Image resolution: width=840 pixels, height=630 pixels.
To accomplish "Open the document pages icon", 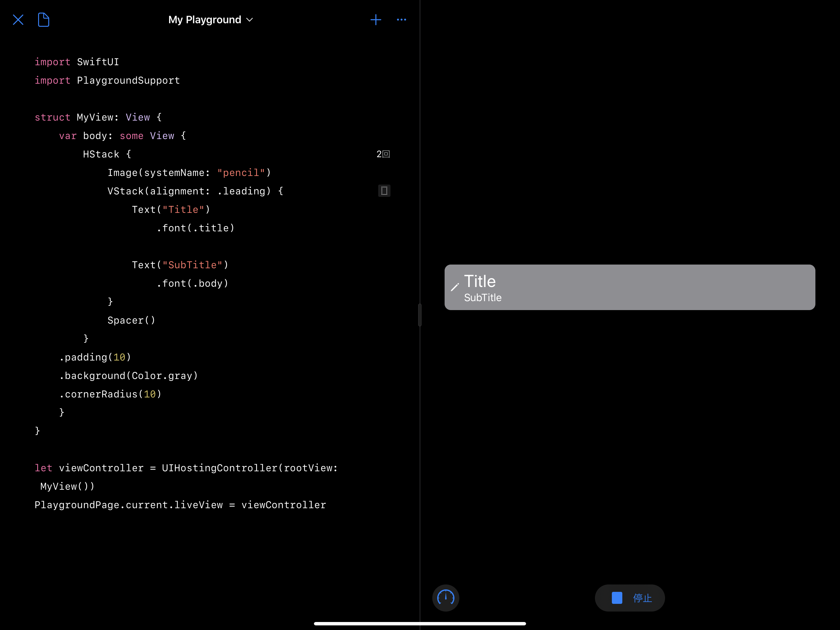I will click(x=44, y=20).
